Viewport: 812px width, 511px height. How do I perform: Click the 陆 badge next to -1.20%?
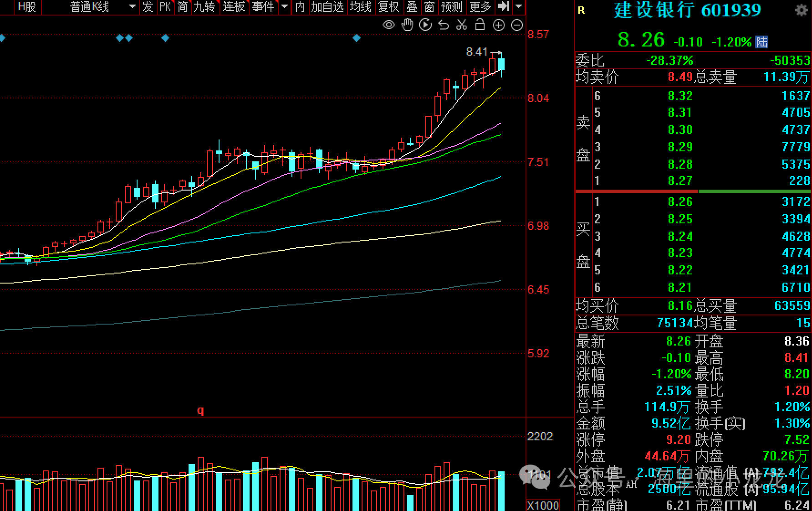761,42
